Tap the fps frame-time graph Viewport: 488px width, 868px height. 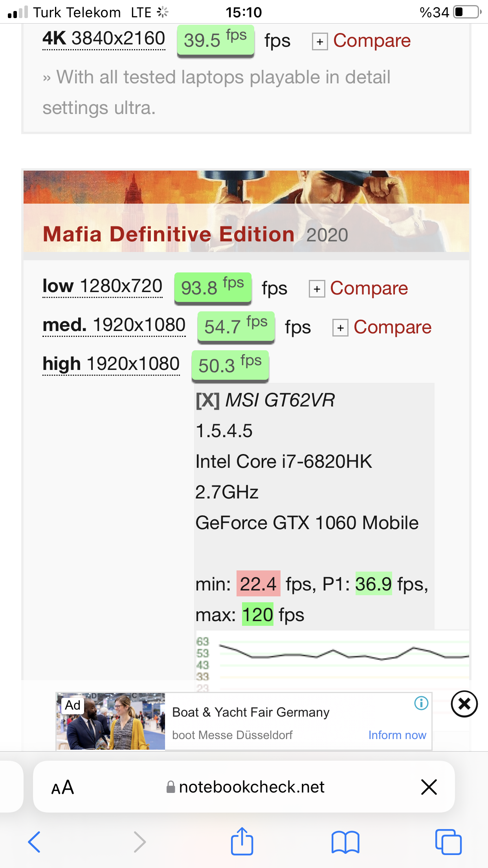click(332, 660)
